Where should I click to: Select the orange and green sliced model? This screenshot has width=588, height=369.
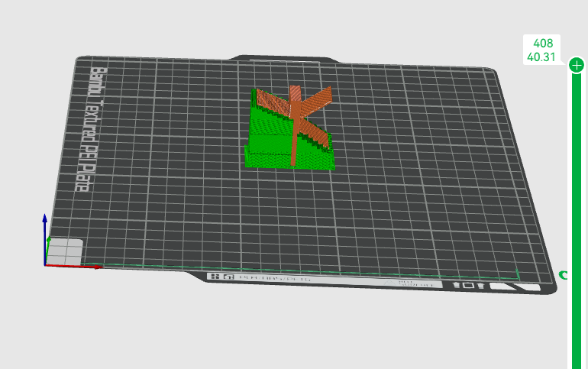[289, 128]
